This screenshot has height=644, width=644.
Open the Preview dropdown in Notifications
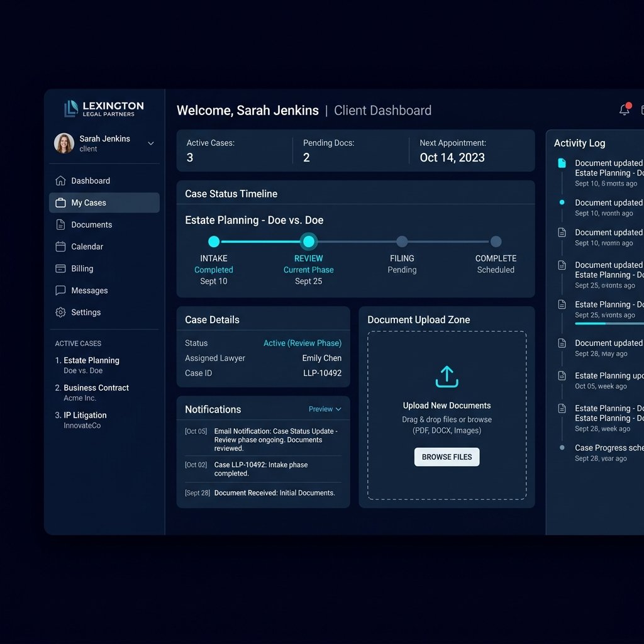325,409
